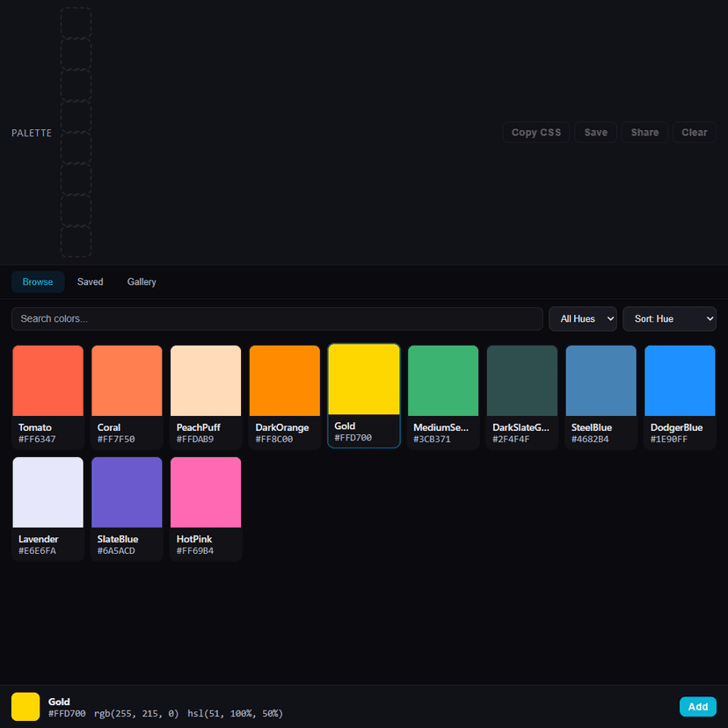Click the Share button

click(x=644, y=132)
